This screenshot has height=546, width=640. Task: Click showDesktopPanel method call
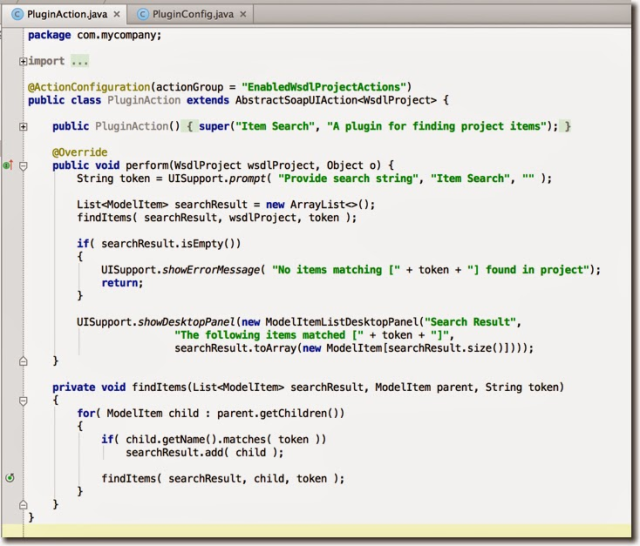coord(187,322)
